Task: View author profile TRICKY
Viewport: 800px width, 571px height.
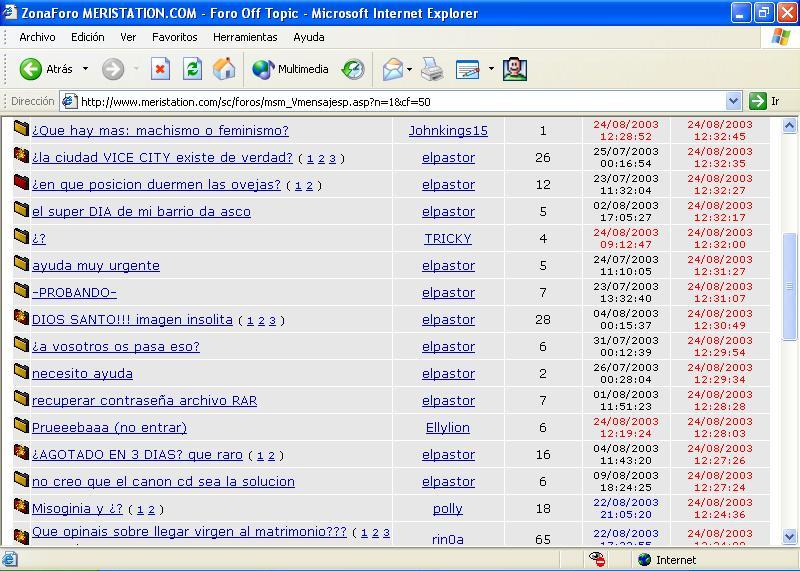Action: pos(448,239)
